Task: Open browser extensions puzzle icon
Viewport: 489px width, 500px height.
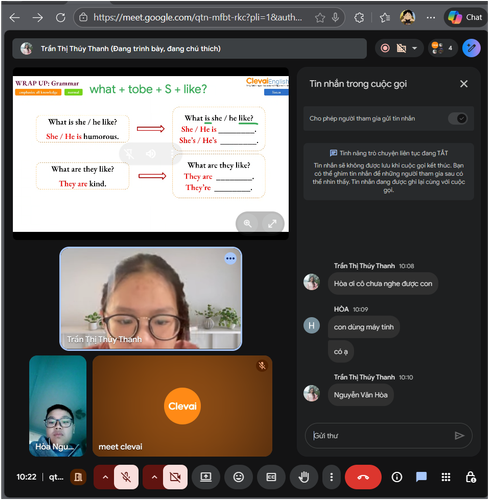Action: (x=359, y=17)
